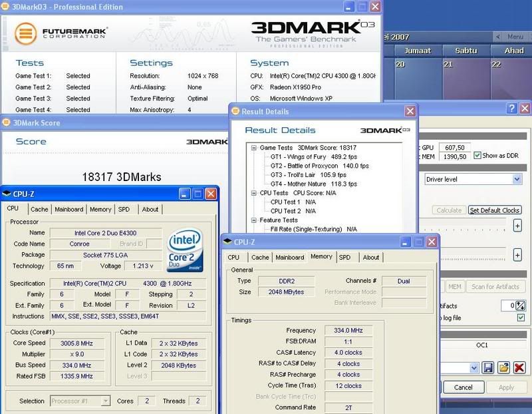Toggle the log file checkbox
This screenshot has height=414, width=532.
tap(521, 318)
